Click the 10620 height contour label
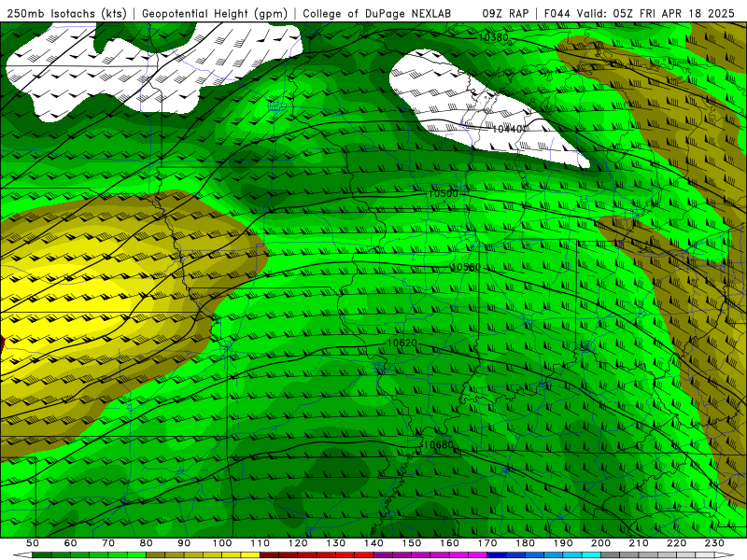Image resolution: width=747 pixels, height=560 pixels. [x=402, y=343]
